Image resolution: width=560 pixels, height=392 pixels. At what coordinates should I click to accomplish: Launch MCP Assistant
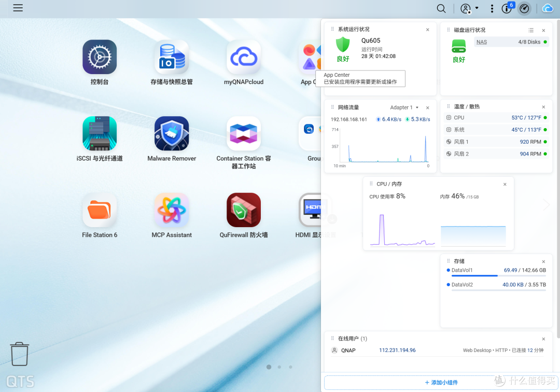(172, 210)
